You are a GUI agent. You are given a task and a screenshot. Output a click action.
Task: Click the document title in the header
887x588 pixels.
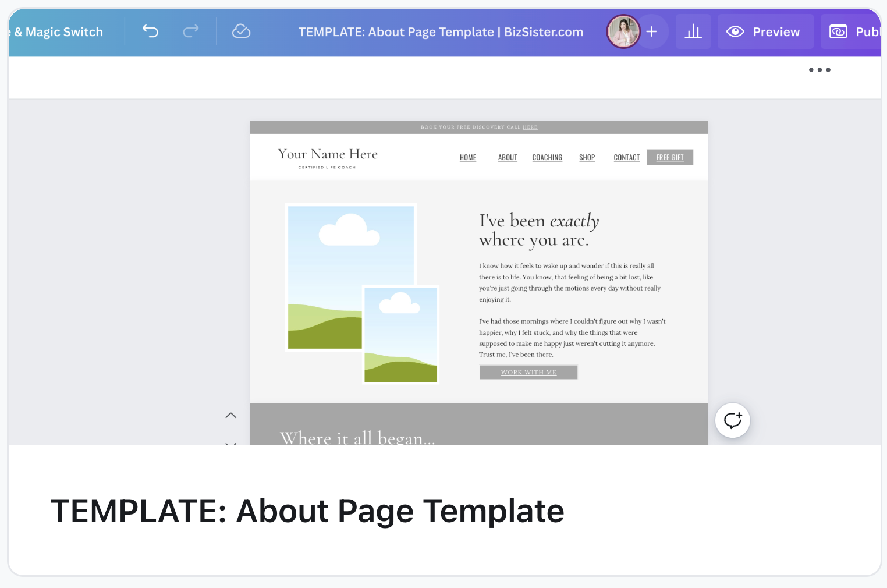coord(441,32)
